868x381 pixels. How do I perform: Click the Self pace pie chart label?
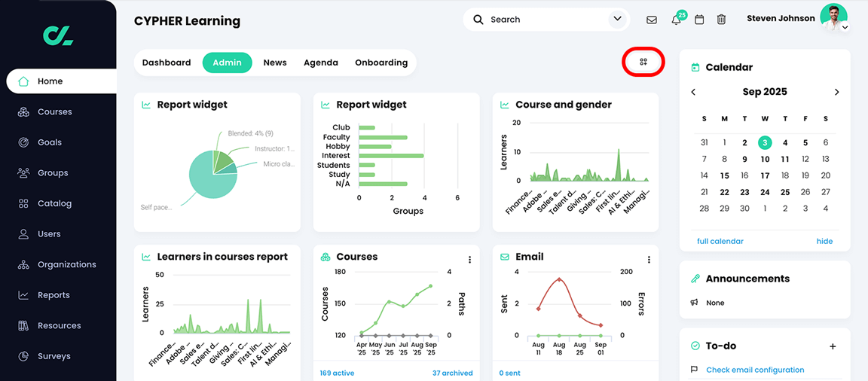pos(156,207)
